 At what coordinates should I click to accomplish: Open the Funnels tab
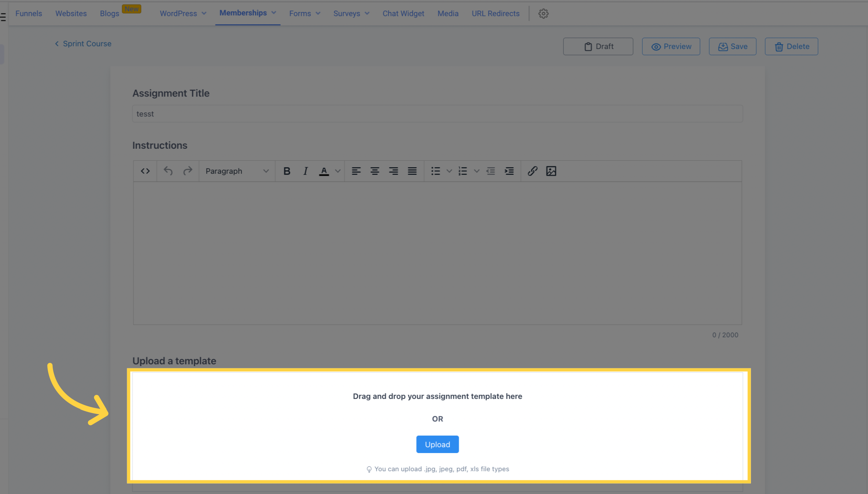coord(29,14)
